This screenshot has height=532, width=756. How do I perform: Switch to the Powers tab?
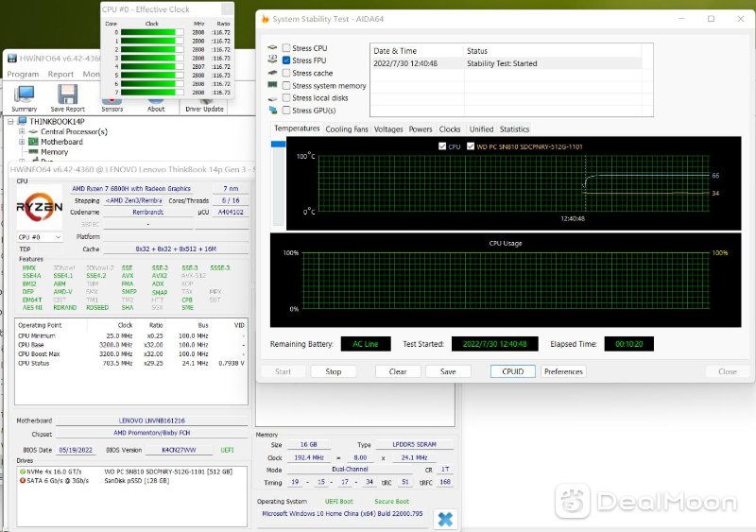(421, 129)
